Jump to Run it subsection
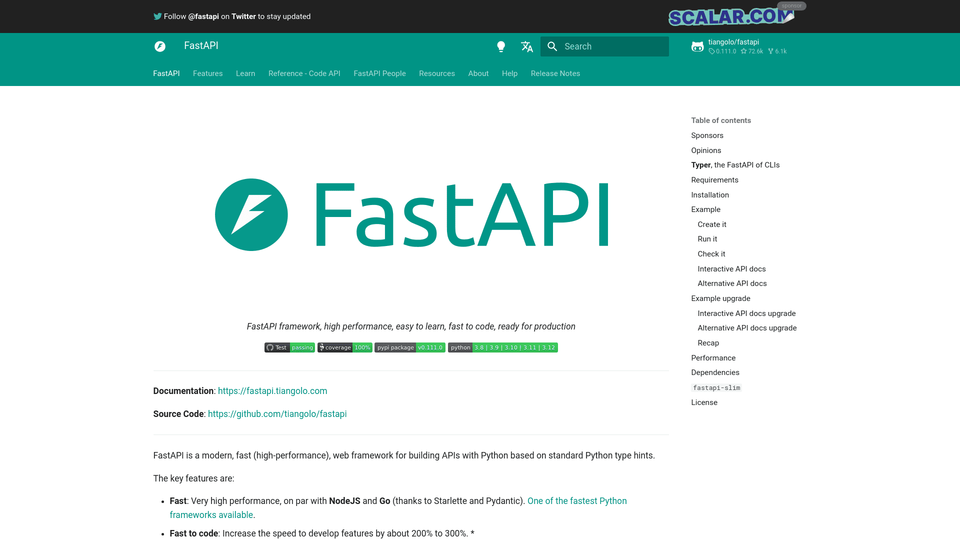 707,239
